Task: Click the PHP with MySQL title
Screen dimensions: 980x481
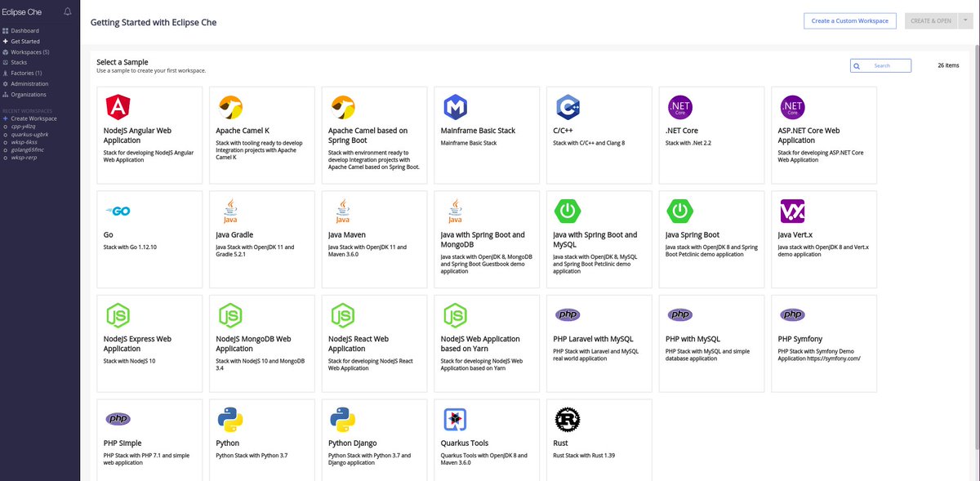Action: pyautogui.click(x=693, y=339)
